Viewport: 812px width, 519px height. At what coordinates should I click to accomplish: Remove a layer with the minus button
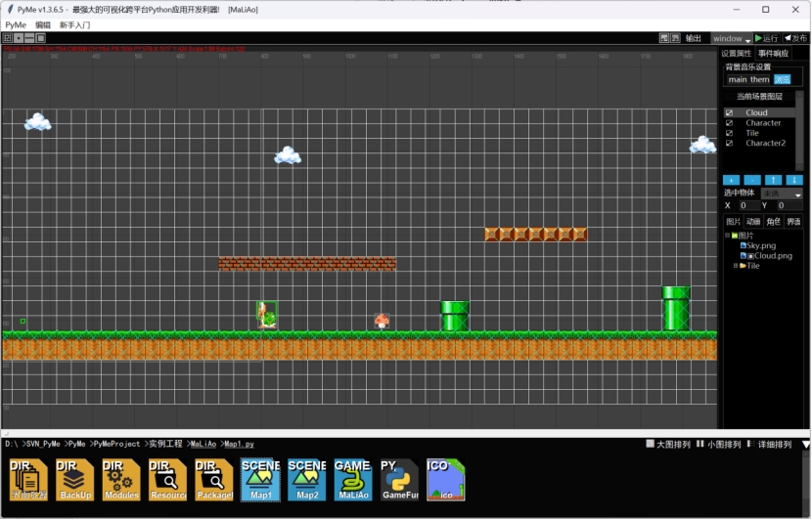pyautogui.click(x=752, y=180)
